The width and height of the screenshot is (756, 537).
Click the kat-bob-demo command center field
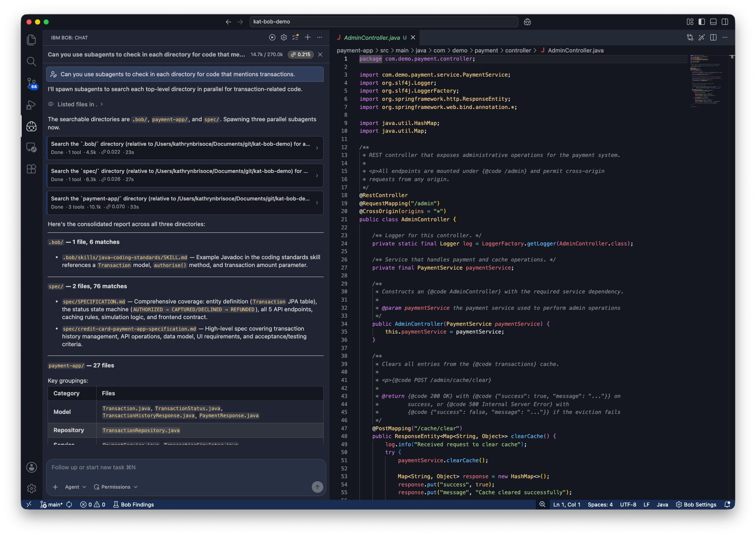[384, 22]
